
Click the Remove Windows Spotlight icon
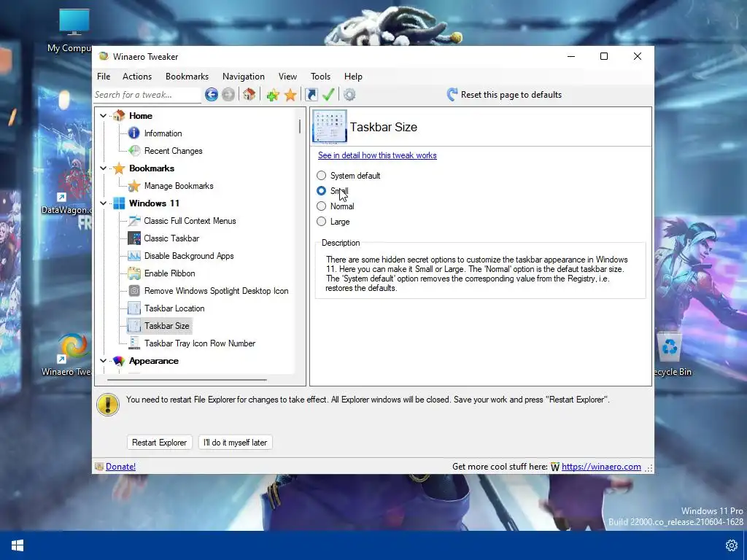[134, 291]
